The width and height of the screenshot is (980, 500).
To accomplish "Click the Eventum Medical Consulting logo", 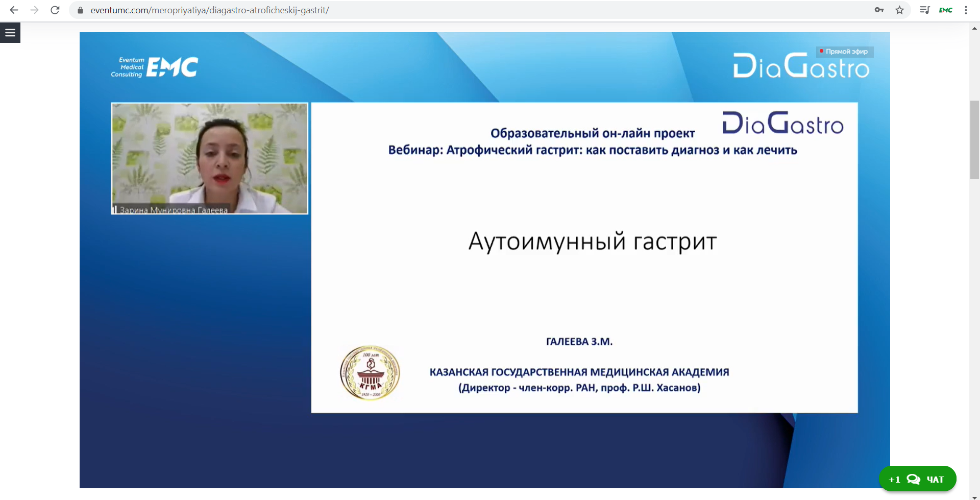I will (155, 67).
